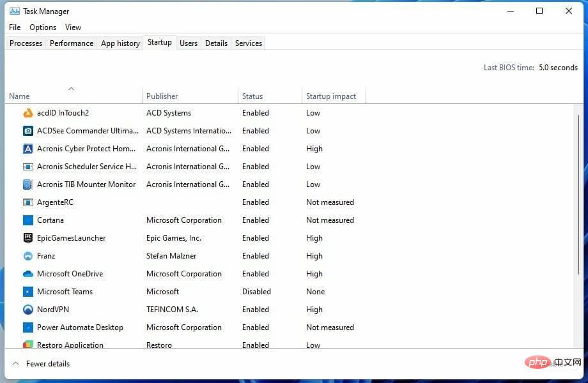Screen dimensions: 588x383
Task: Close the Task Manager window
Action: tap(568, 11)
